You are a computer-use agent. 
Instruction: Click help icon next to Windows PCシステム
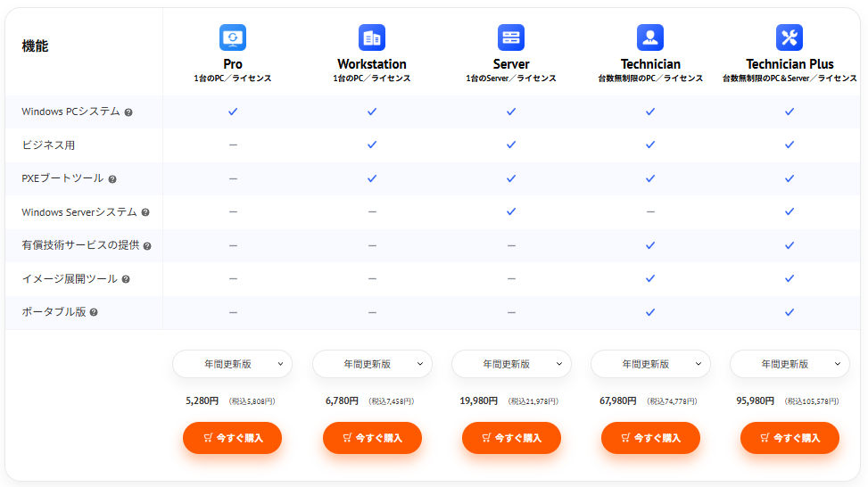[x=128, y=112]
